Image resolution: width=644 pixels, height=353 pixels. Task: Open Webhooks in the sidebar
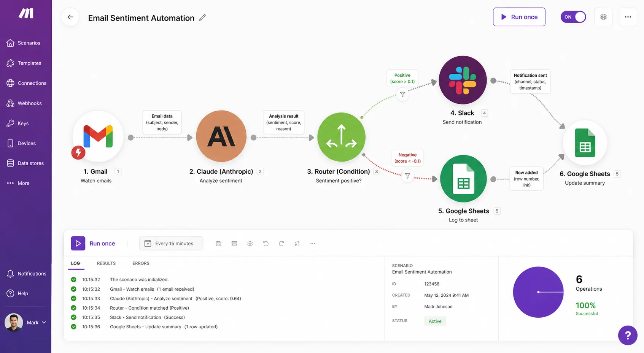24,103
